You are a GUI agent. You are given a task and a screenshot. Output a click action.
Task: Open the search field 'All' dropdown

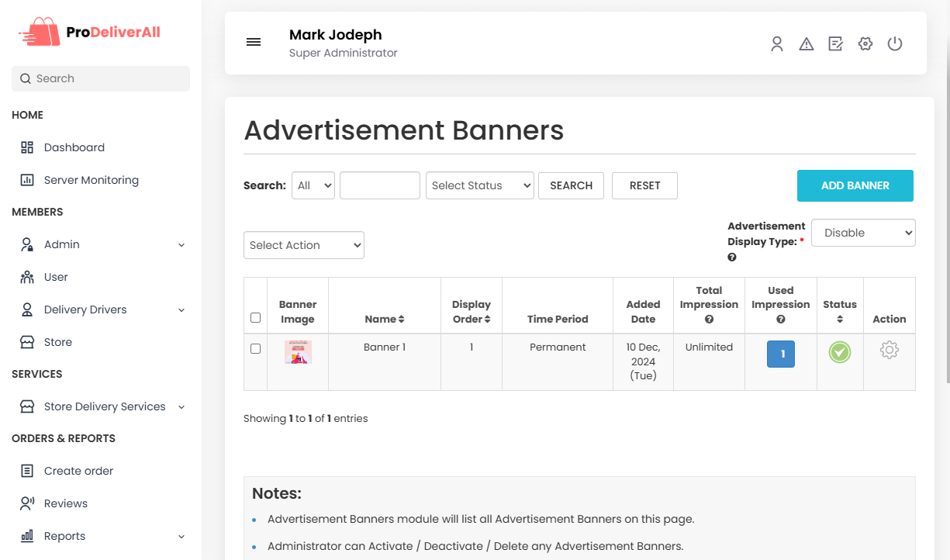click(313, 185)
